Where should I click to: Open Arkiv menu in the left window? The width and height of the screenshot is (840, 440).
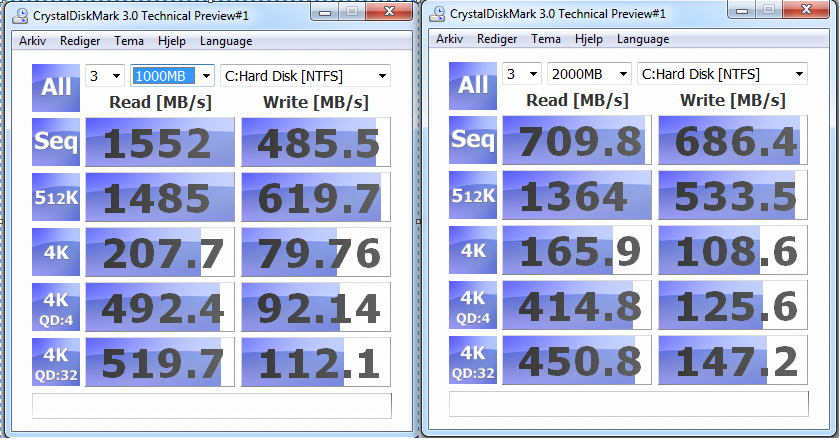tap(32, 41)
